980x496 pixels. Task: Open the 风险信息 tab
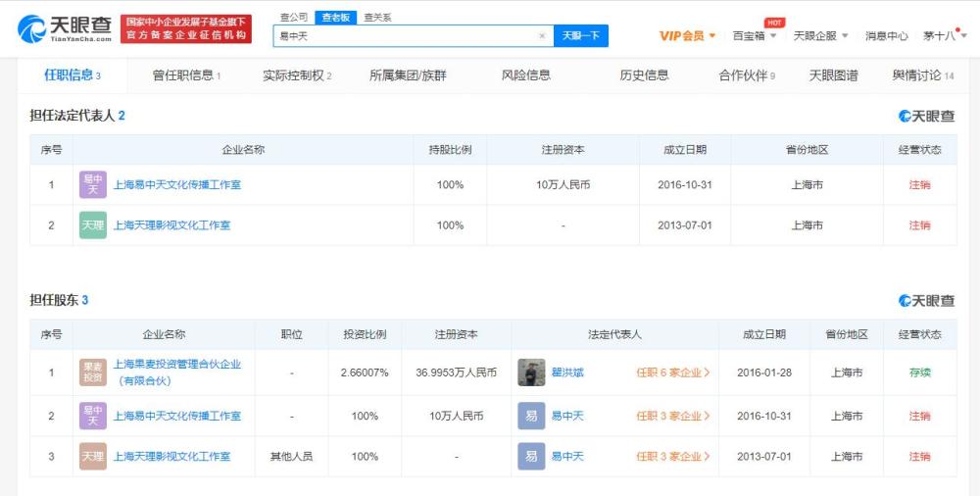[526, 75]
